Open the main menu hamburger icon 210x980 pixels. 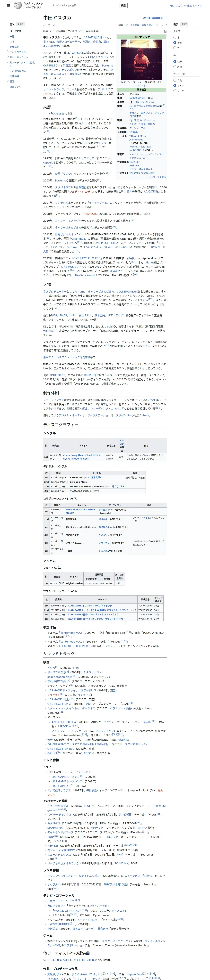pyautogui.click(x=9, y=6)
